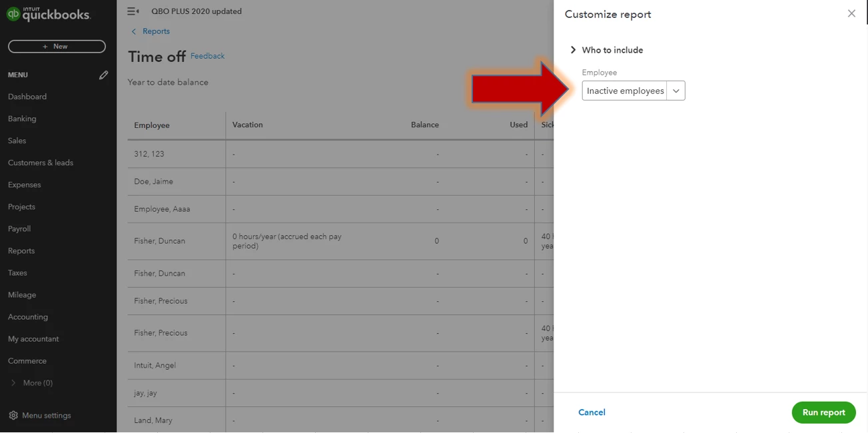
Task: Open the Banking menu item
Action: tap(22, 119)
